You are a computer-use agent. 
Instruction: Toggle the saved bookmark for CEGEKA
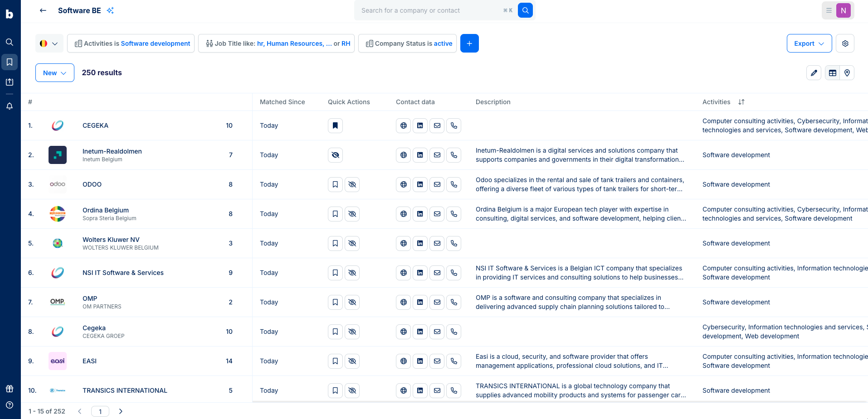click(x=335, y=125)
